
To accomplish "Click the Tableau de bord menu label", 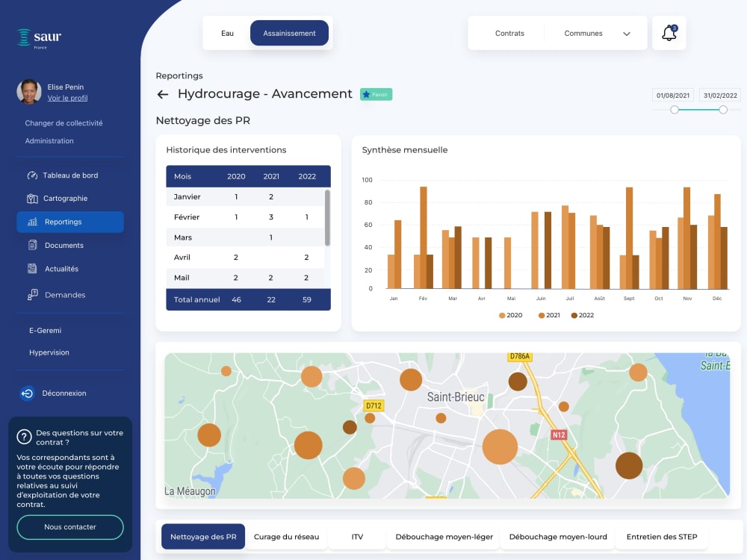I will click(x=70, y=175).
